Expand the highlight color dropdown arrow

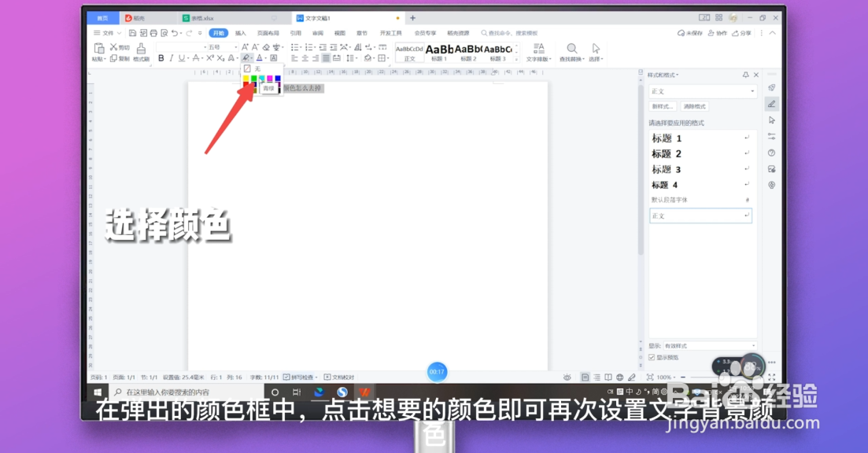click(251, 58)
